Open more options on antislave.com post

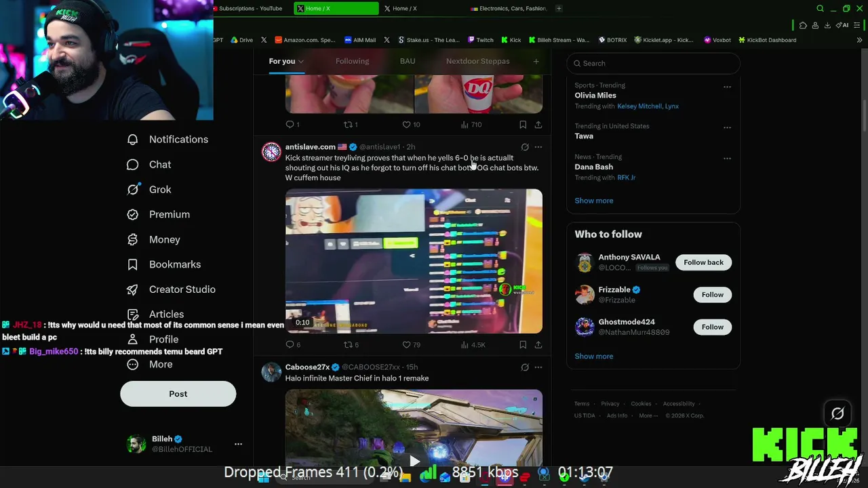[538, 147]
